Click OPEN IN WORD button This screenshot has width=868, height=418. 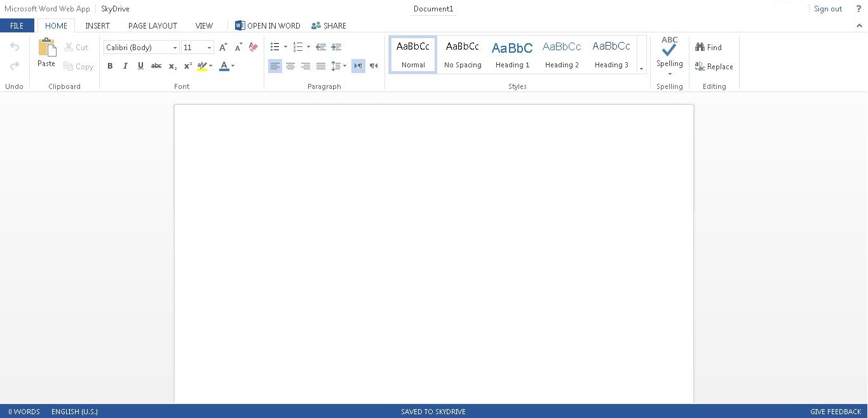coord(268,26)
